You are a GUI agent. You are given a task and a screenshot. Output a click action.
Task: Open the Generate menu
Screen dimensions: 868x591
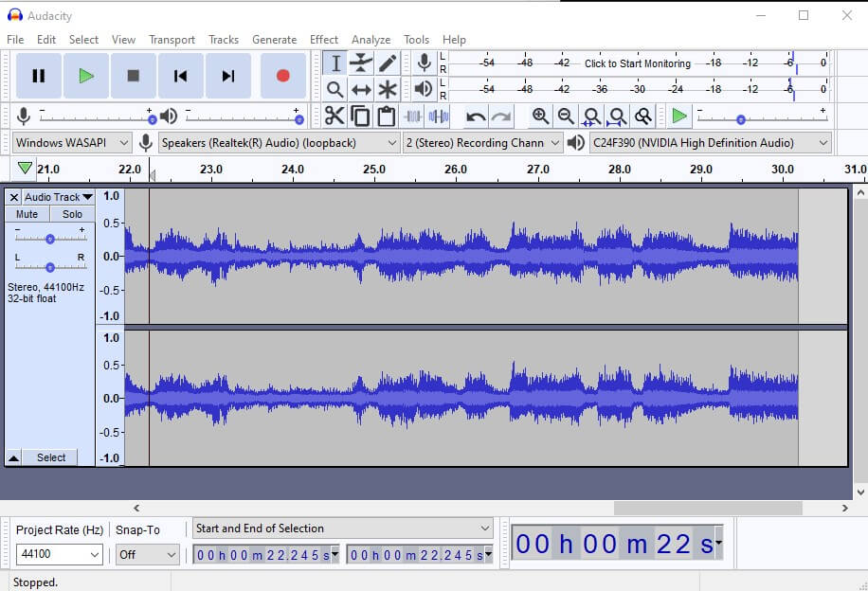tap(274, 40)
